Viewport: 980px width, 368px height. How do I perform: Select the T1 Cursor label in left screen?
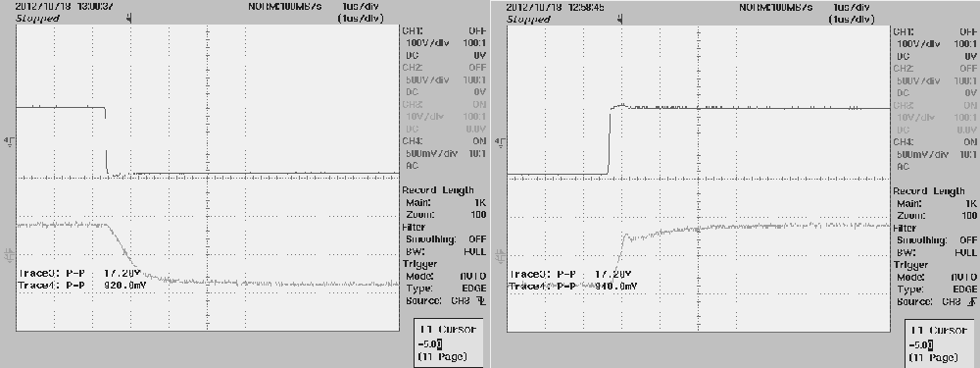click(x=448, y=329)
